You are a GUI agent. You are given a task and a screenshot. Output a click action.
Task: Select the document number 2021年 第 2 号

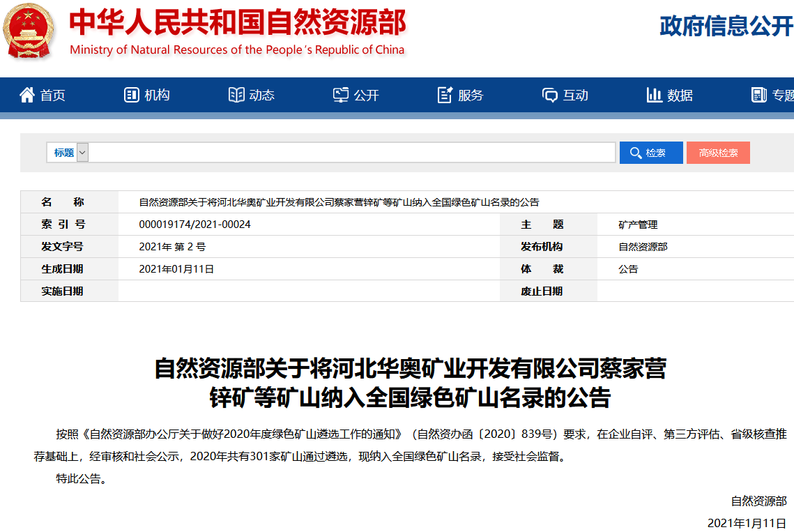(172, 247)
